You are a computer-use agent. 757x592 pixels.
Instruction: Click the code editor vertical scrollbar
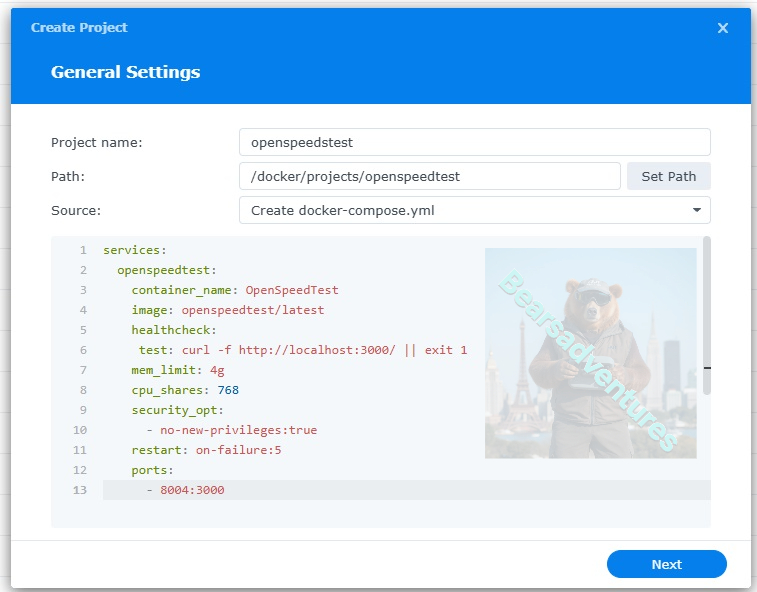pyautogui.click(x=707, y=316)
